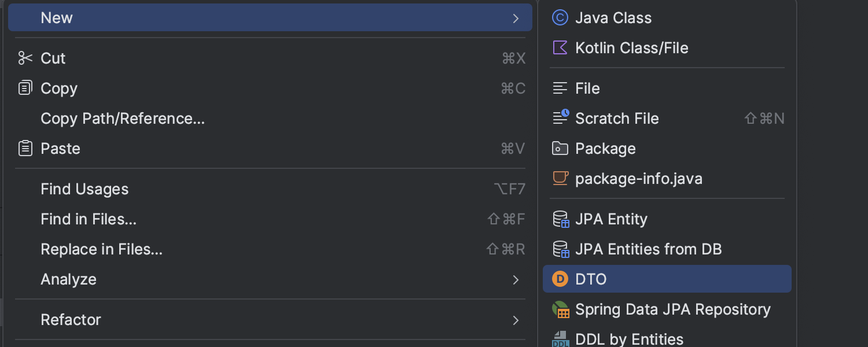Click the scissors Cut icon
The height and width of the screenshot is (347, 868).
coord(25,58)
